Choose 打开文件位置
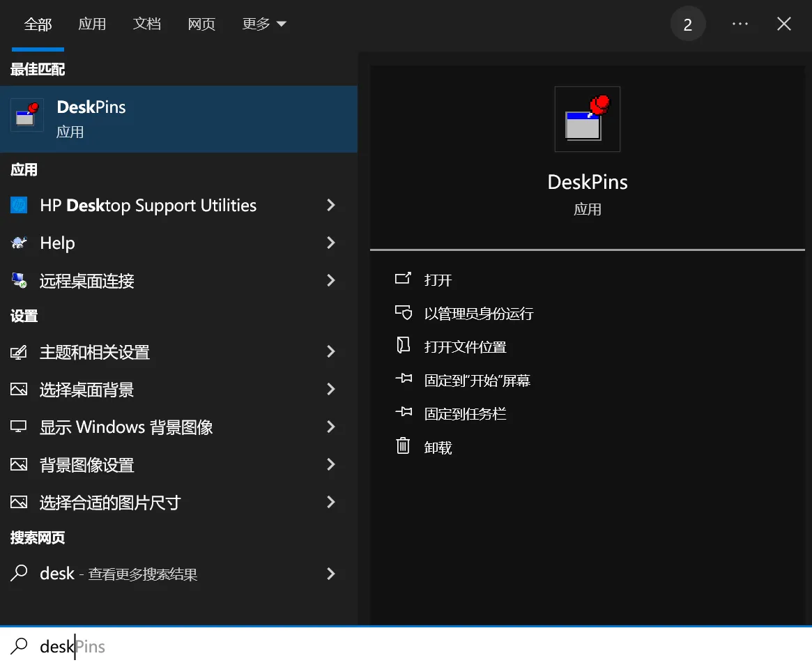812x665 pixels. [465, 347]
